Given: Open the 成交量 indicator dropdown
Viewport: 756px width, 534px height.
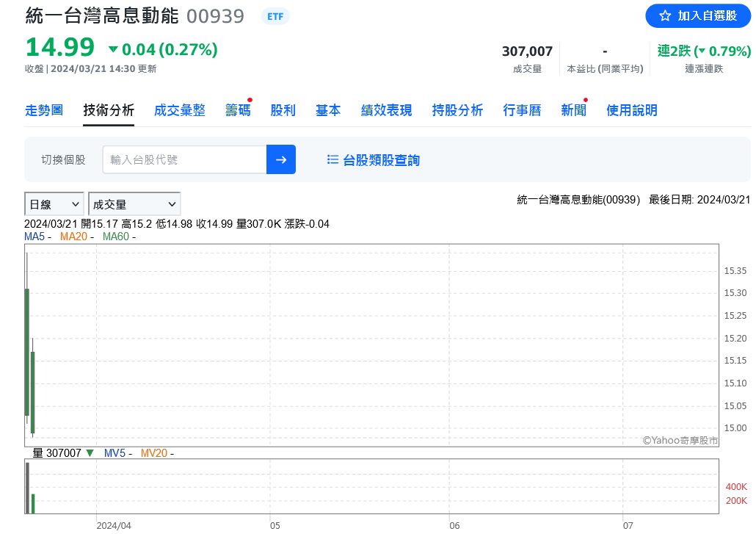Looking at the screenshot, I should [134, 204].
